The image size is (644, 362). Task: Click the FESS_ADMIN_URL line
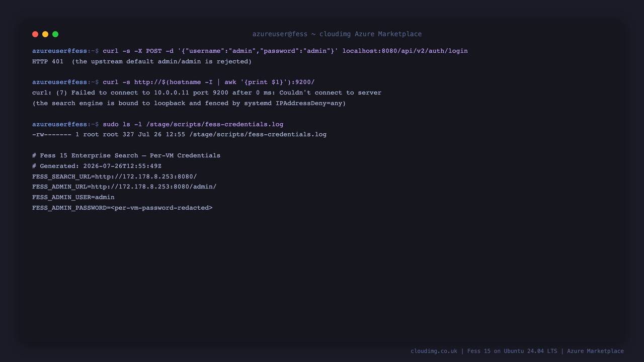click(x=124, y=187)
